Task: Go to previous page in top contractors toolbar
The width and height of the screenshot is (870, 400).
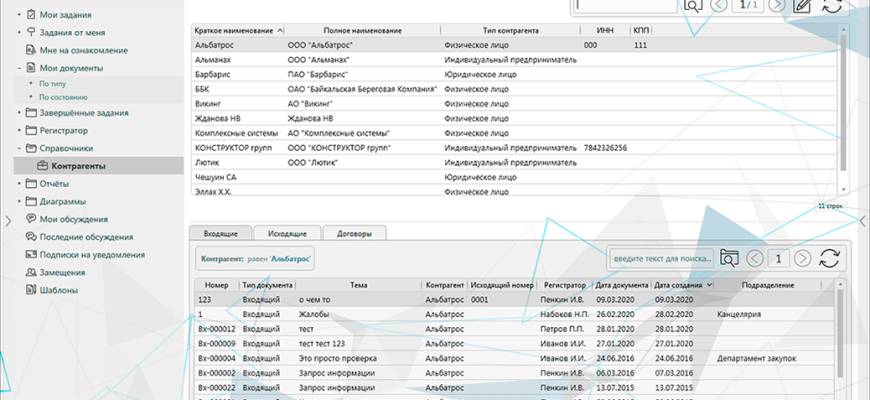Action: click(720, 5)
